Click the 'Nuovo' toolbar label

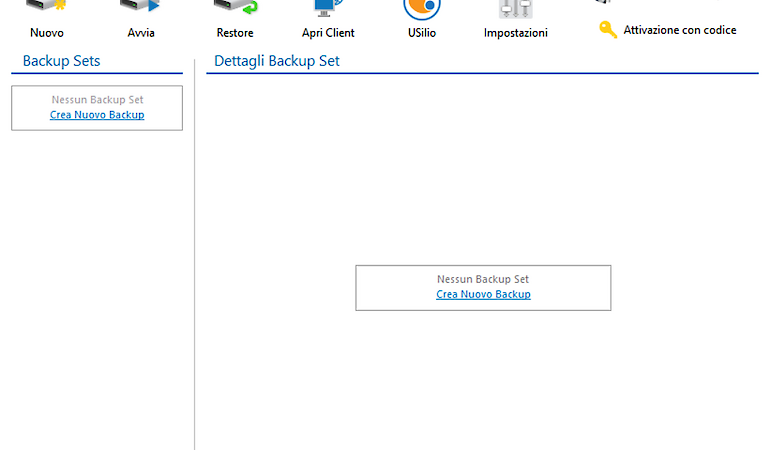pos(47,33)
